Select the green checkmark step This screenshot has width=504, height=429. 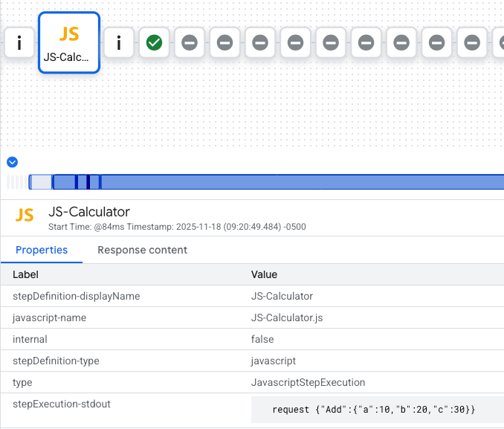coord(154,43)
